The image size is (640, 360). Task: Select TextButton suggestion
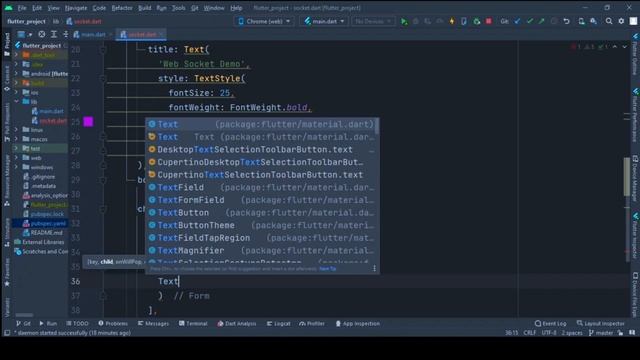coord(261,213)
